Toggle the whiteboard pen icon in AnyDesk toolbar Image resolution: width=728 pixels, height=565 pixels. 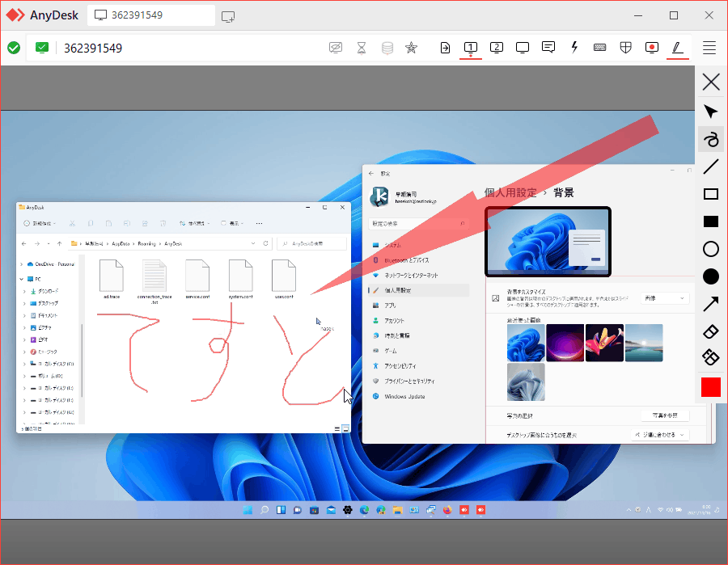pos(677,48)
